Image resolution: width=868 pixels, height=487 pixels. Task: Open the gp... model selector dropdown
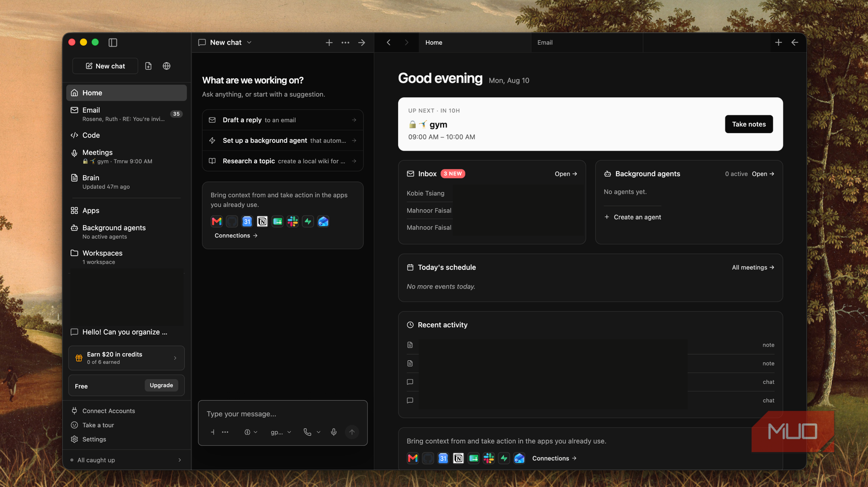tap(281, 432)
